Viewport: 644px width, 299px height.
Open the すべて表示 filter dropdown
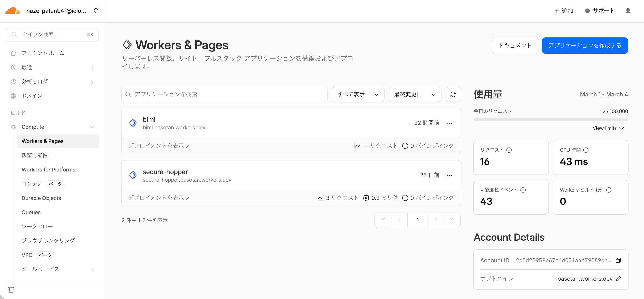(x=358, y=94)
